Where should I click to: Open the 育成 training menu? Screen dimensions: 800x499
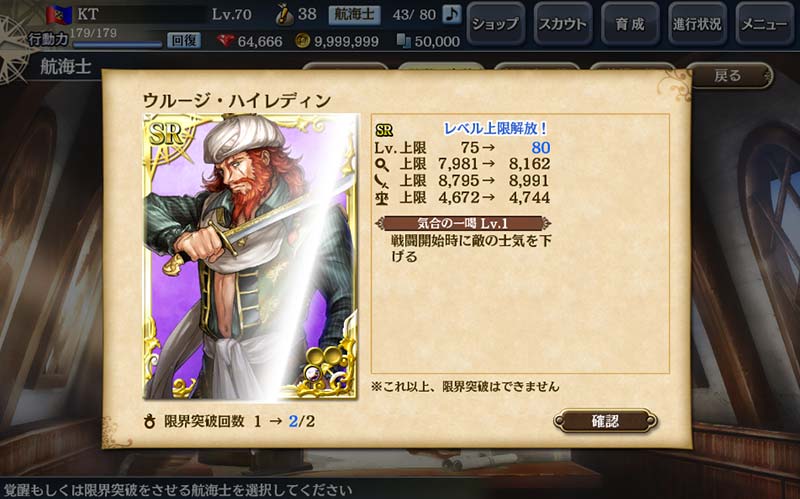point(630,23)
